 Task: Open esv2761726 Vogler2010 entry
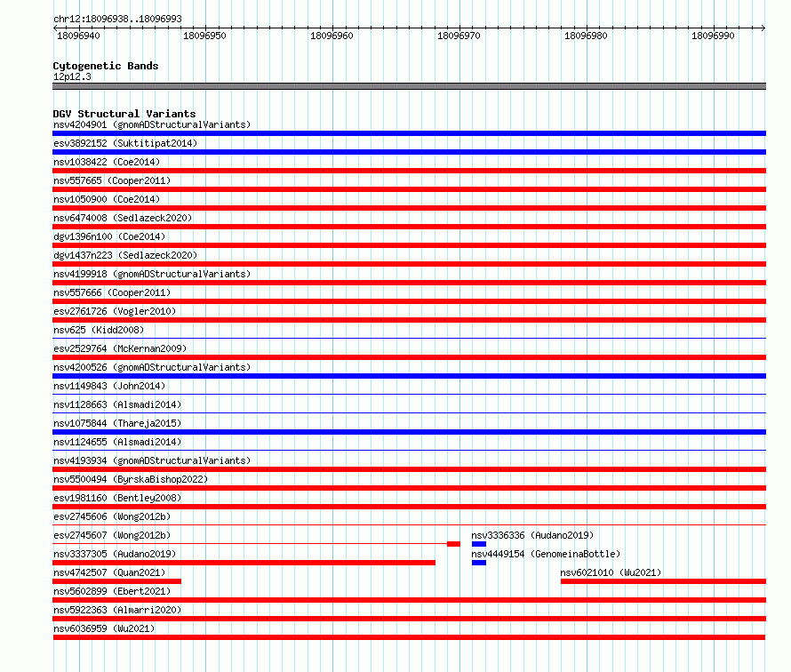pyautogui.click(x=115, y=311)
